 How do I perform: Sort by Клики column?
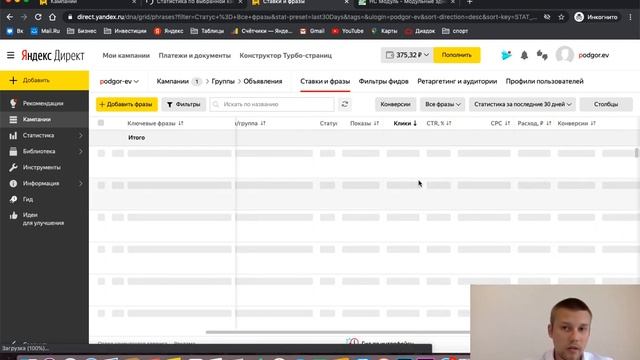point(405,123)
